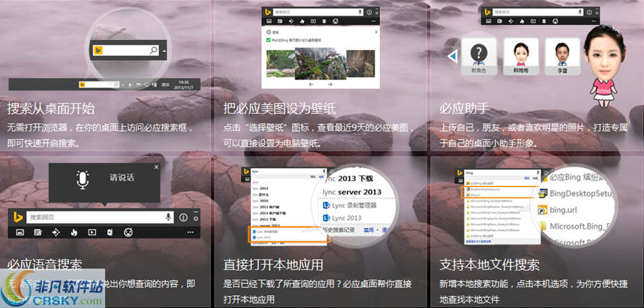
Task: Close the 请说话 voice popup
Action: pos(156,167)
